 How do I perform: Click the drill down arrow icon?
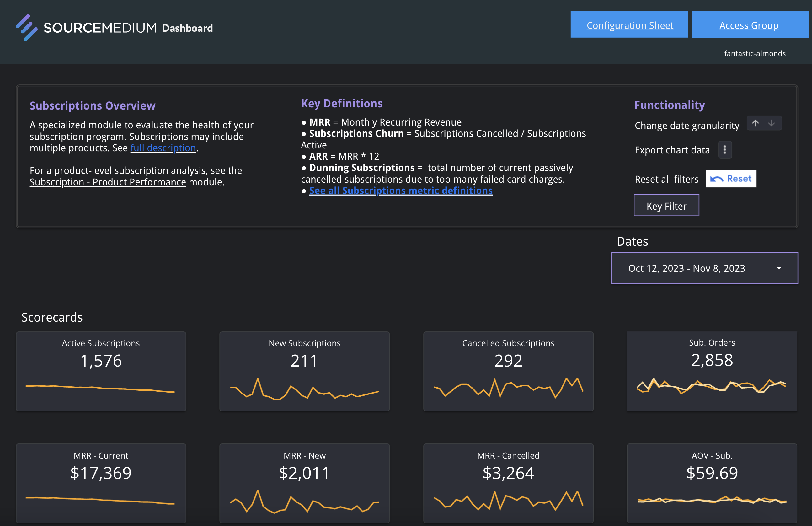772,123
